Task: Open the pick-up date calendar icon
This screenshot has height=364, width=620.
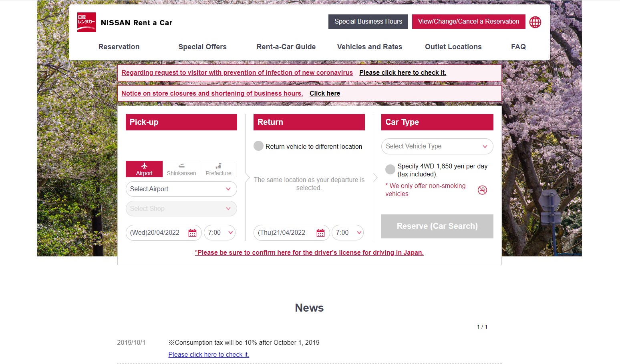Action: [x=192, y=233]
